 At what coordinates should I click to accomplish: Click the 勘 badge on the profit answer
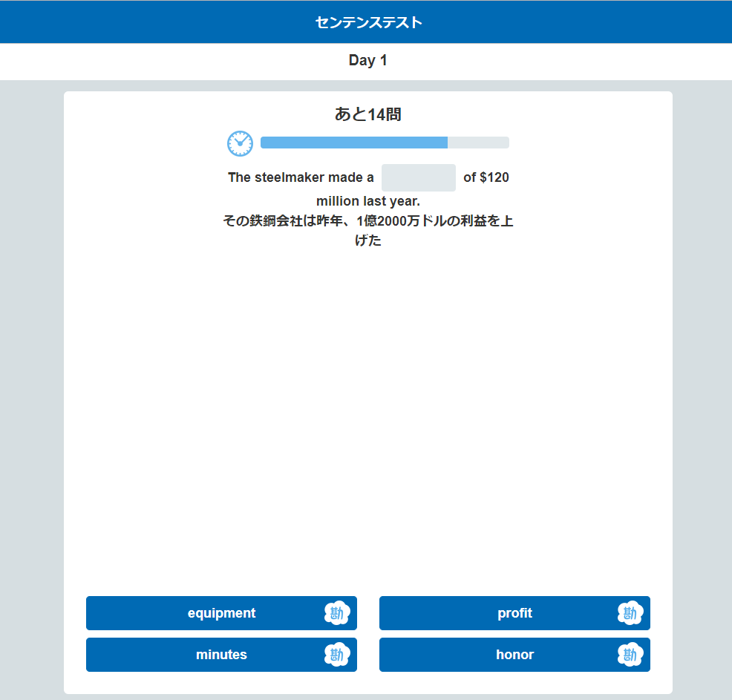[630, 613]
